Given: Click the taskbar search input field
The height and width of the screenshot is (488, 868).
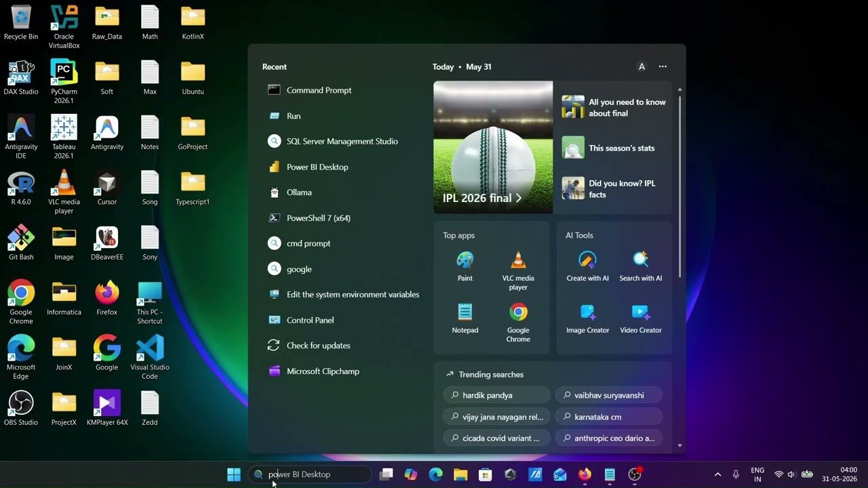Looking at the screenshot, I should (311, 474).
